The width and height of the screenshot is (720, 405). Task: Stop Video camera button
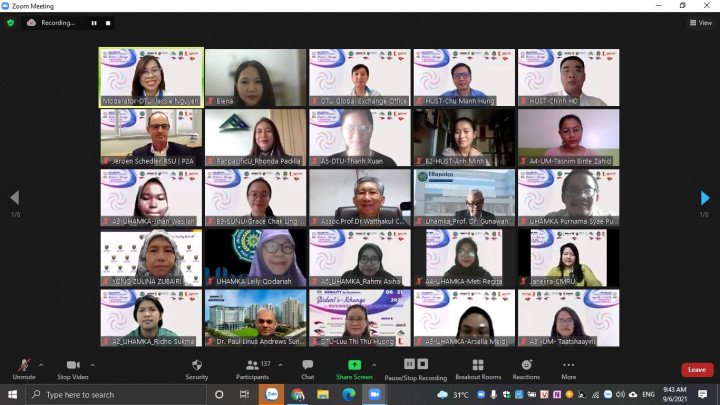[73, 369]
